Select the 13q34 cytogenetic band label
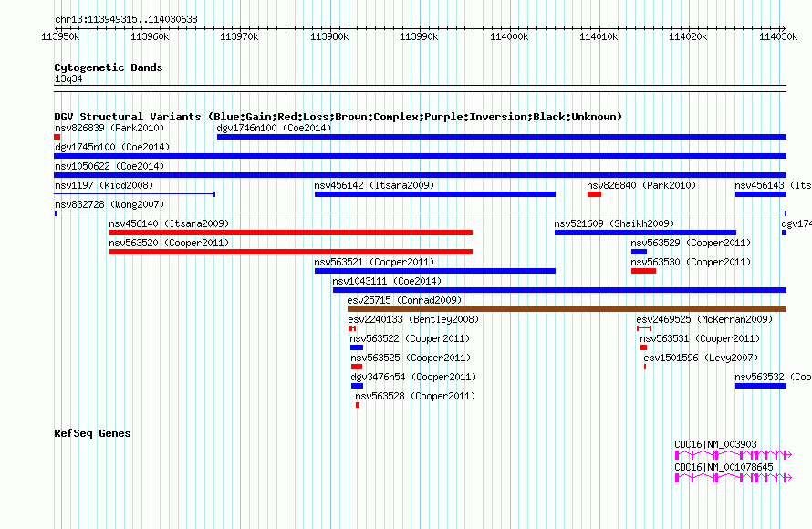The image size is (812, 529). click(x=68, y=78)
